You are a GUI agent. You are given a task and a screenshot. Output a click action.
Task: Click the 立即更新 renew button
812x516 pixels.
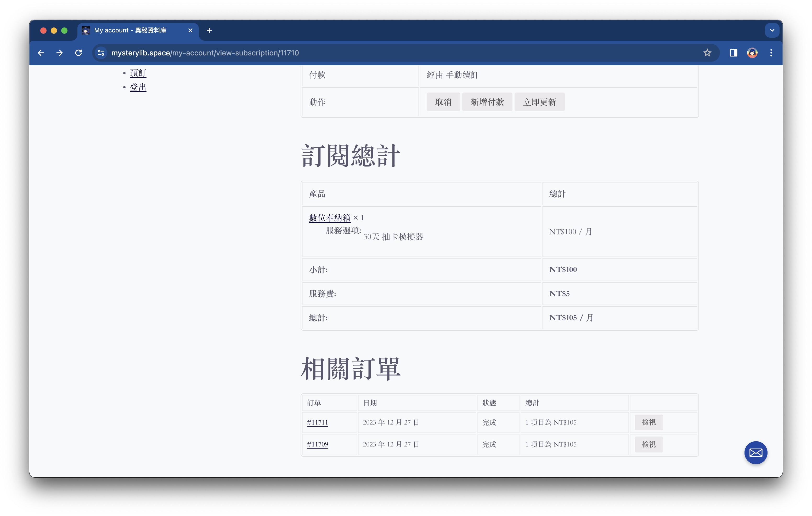pos(539,102)
